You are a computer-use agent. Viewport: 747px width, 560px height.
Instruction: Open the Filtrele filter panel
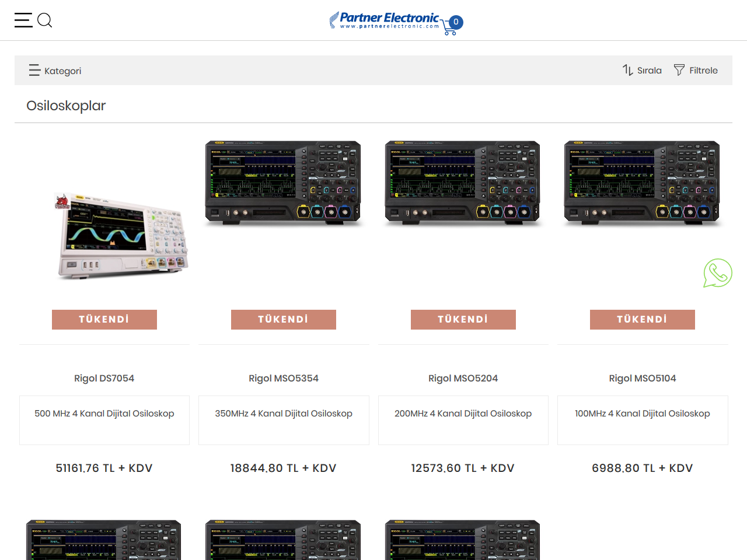pyautogui.click(x=696, y=70)
